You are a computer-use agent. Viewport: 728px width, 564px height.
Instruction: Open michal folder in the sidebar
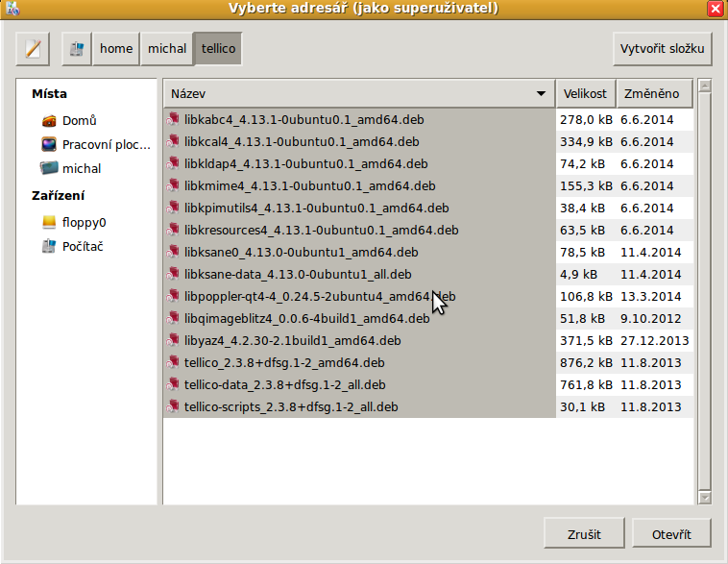[x=88, y=169]
